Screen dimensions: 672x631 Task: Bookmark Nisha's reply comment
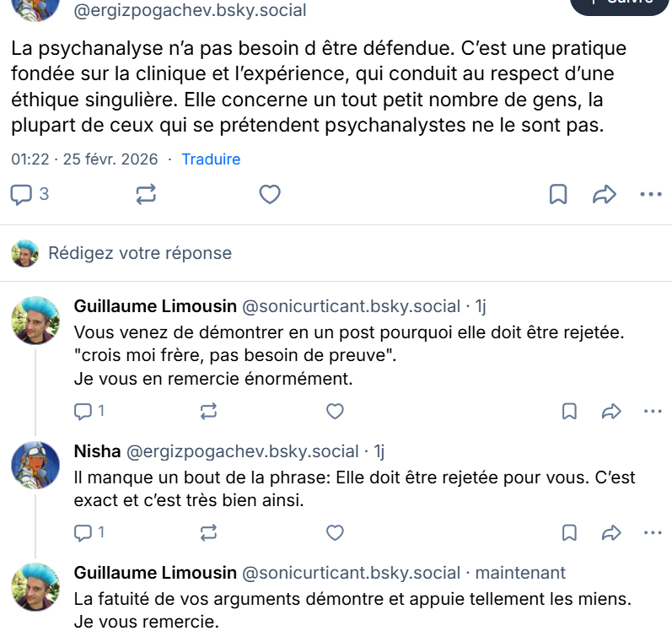pos(569,533)
